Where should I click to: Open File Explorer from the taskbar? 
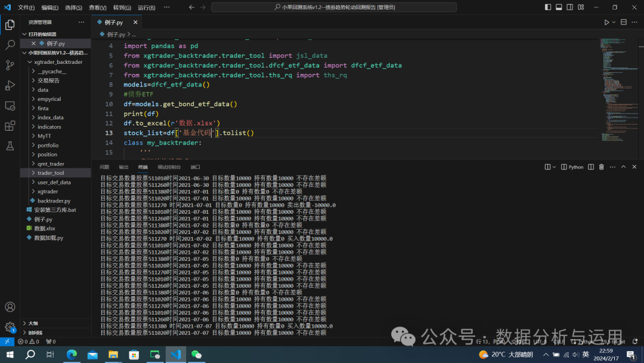pos(113,355)
